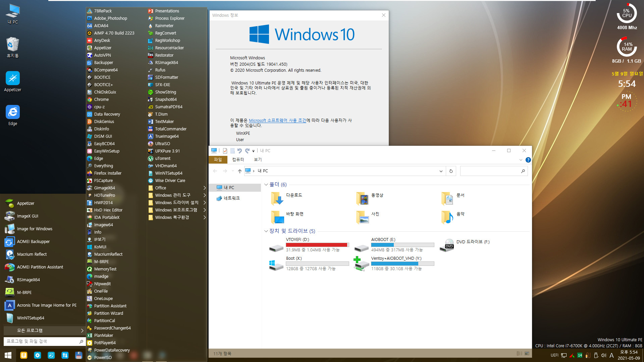Open the Explorer address bar dropdown
Image resolution: width=644 pixels, height=362 pixels.
click(441, 171)
